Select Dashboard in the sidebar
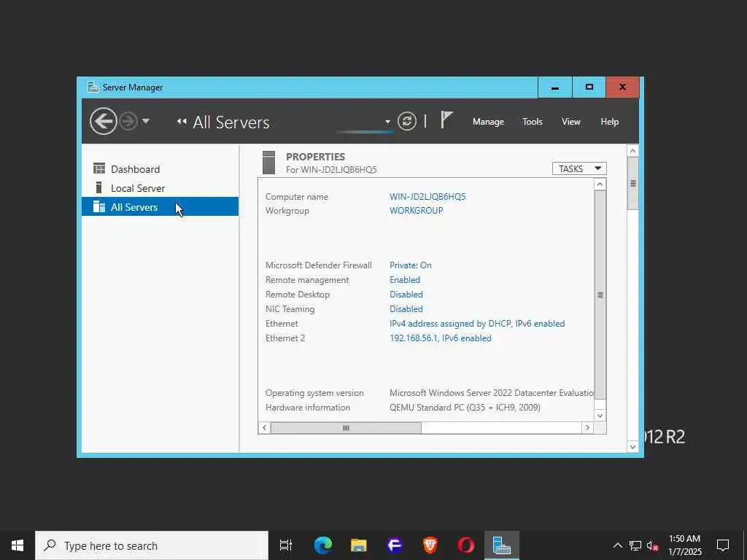This screenshot has height=560, width=747. click(160, 169)
